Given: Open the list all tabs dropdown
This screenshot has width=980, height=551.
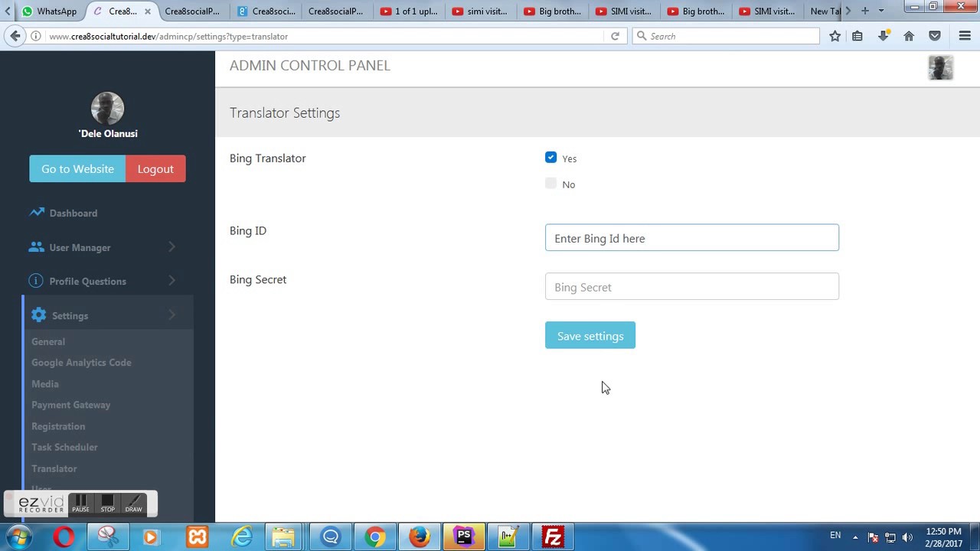Looking at the screenshot, I should tap(881, 11).
